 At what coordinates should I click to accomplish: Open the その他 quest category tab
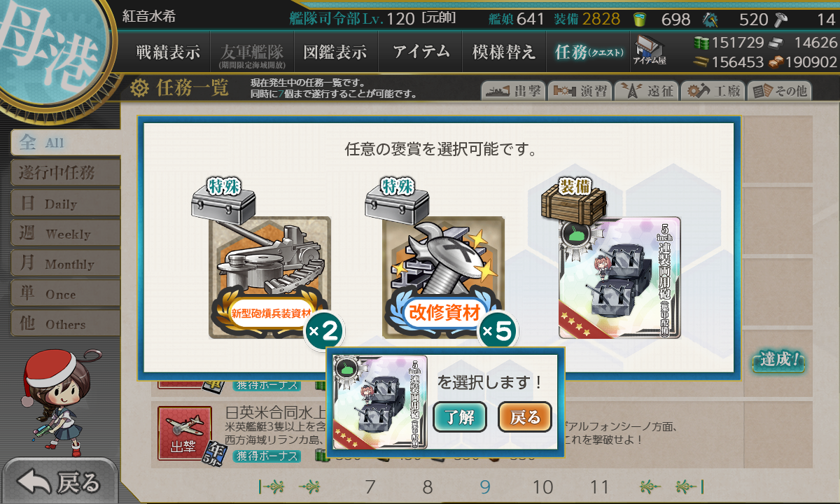(x=780, y=91)
